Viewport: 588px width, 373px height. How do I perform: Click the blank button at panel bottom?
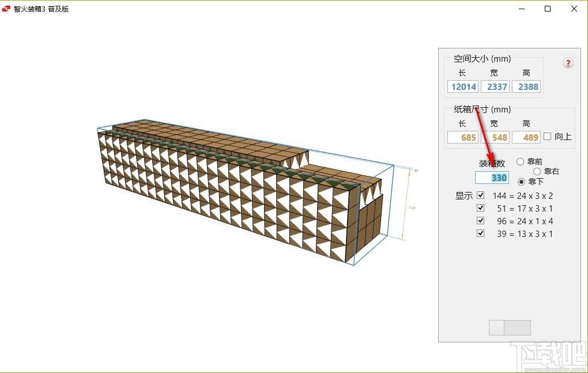510,327
